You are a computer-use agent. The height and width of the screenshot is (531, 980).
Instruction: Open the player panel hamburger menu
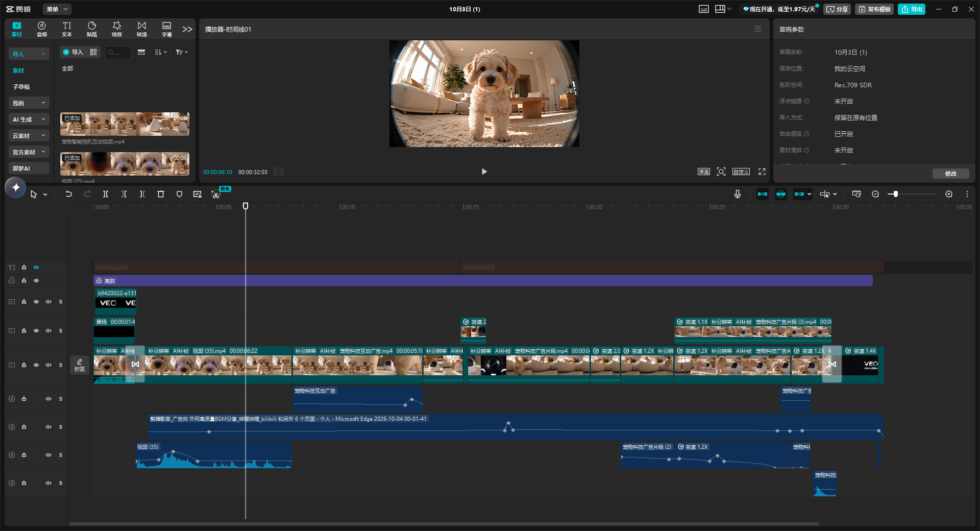[x=758, y=29]
